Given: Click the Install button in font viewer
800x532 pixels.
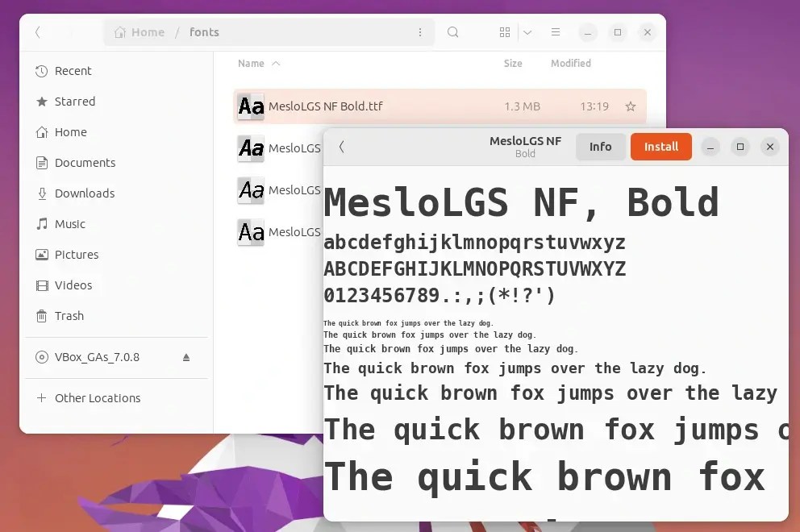Looking at the screenshot, I should (660, 147).
